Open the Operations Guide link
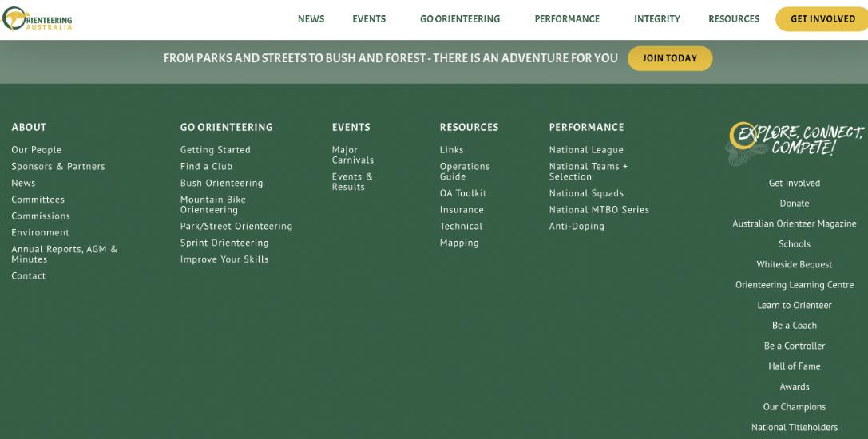This screenshot has height=439, width=868. tap(465, 172)
